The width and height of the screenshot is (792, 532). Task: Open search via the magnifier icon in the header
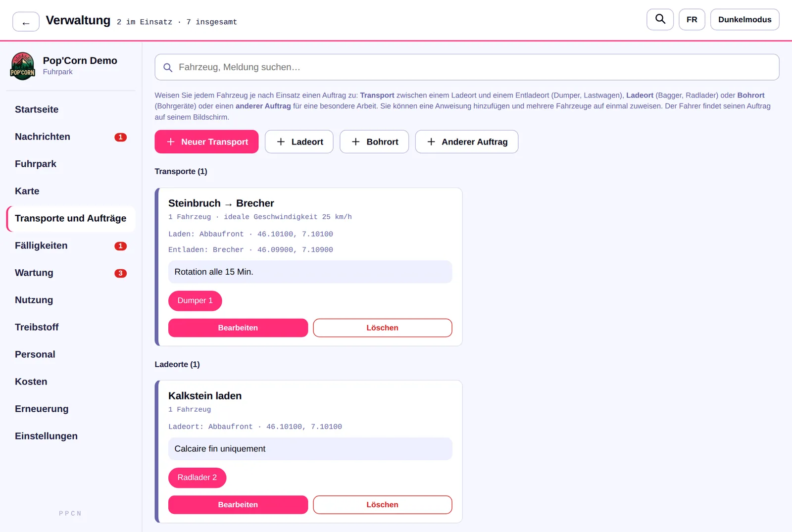click(x=660, y=19)
